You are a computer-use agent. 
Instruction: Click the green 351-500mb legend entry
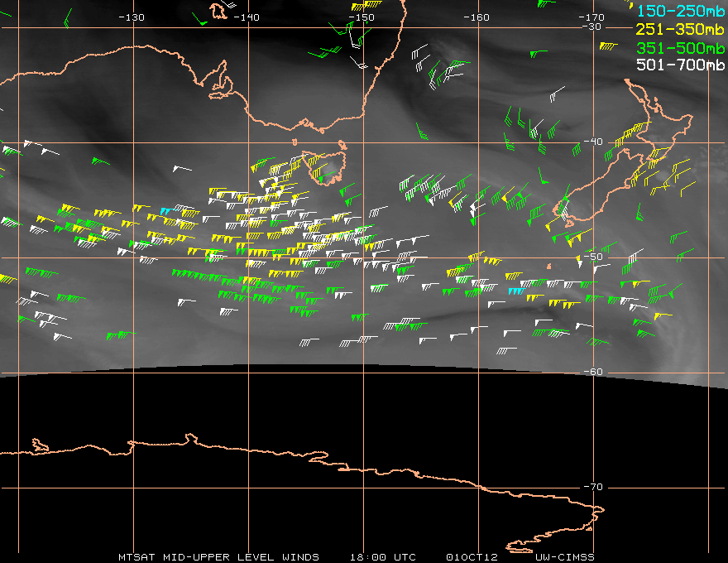pyautogui.click(x=681, y=46)
